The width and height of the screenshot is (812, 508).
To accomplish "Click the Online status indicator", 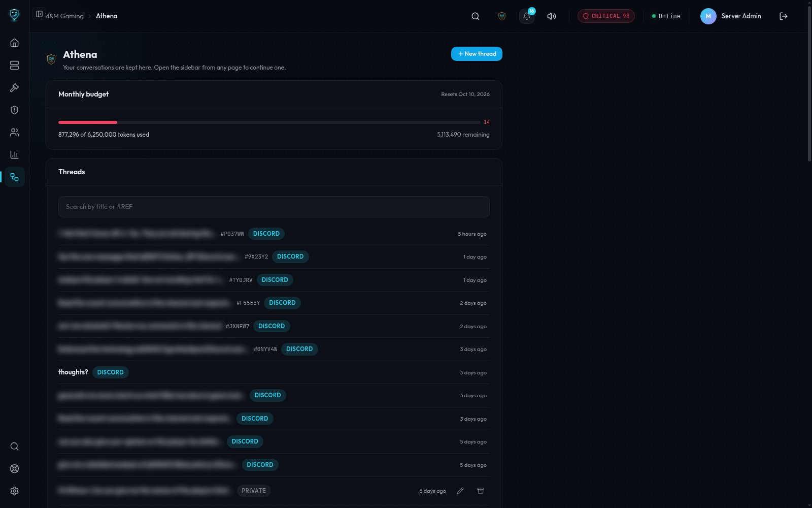I will (666, 16).
